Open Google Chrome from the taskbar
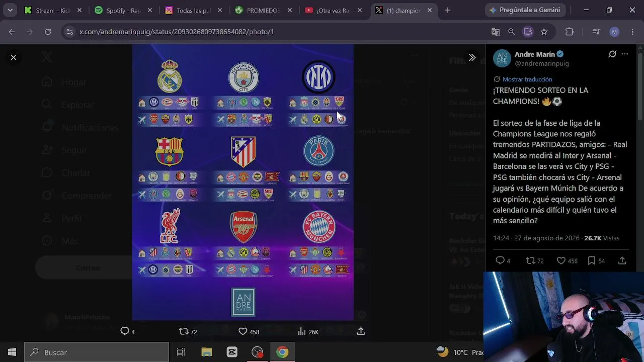The width and height of the screenshot is (644, 362). point(282,352)
